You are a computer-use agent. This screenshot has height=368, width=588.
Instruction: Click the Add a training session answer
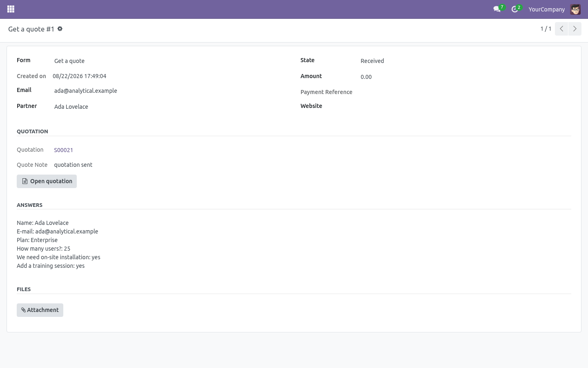tap(51, 266)
